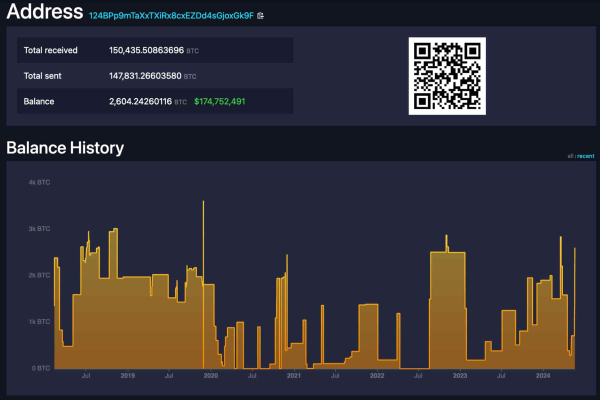
Task: Click the Total received BTC amount
Action: tap(146, 50)
